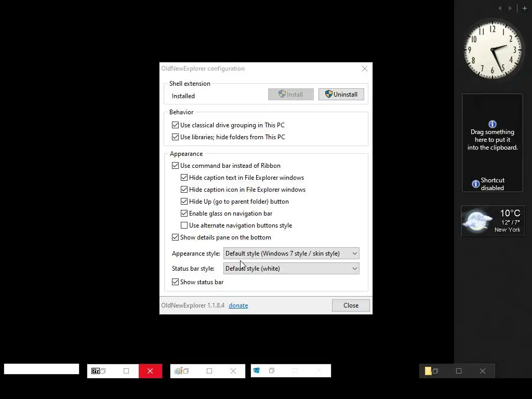Close the minimized File Explorer window
This screenshot has width=532, height=399.
tap(483, 371)
